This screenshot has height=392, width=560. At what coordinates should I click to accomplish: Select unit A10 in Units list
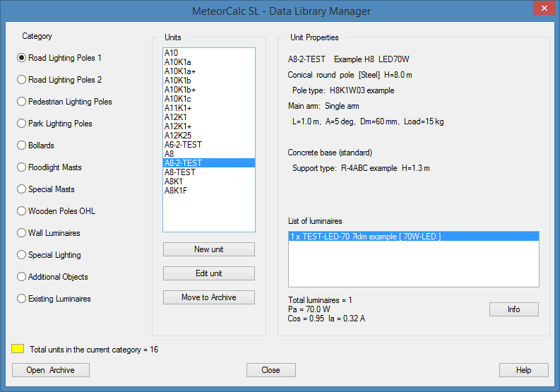point(209,53)
